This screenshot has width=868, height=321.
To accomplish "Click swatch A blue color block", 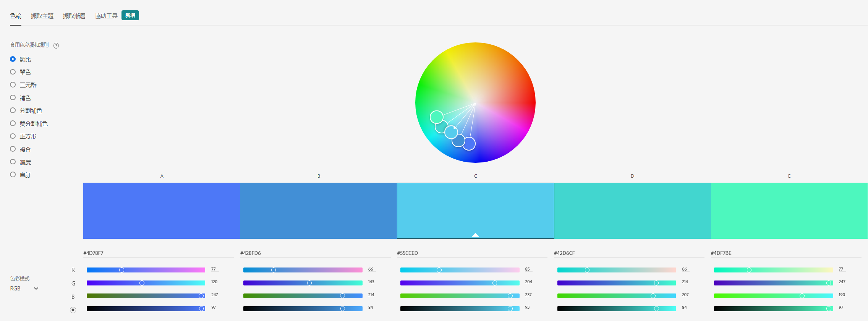I will [x=162, y=211].
